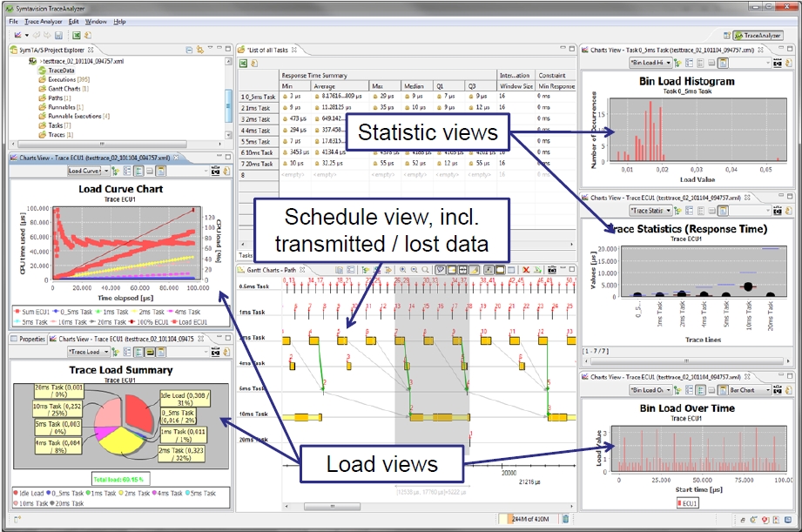This screenshot has width=802, height=532.
Task: Click camera snapshot icon in Bin Load Histogram view
Action: click(x=778, y=63)
